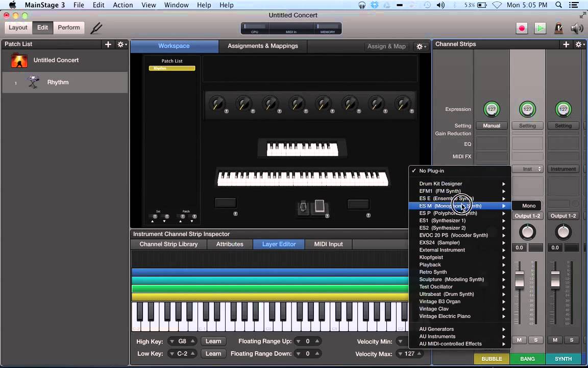Select the Rhythm patch in the Patch List
The width and height of the screenshot is (588, 368).
click(58, 82)
